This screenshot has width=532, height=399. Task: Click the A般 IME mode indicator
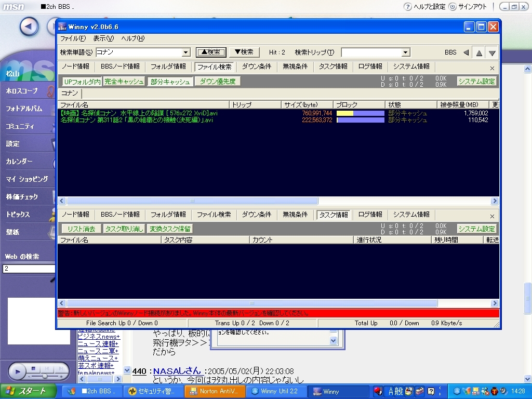click(x=395, y=391)
